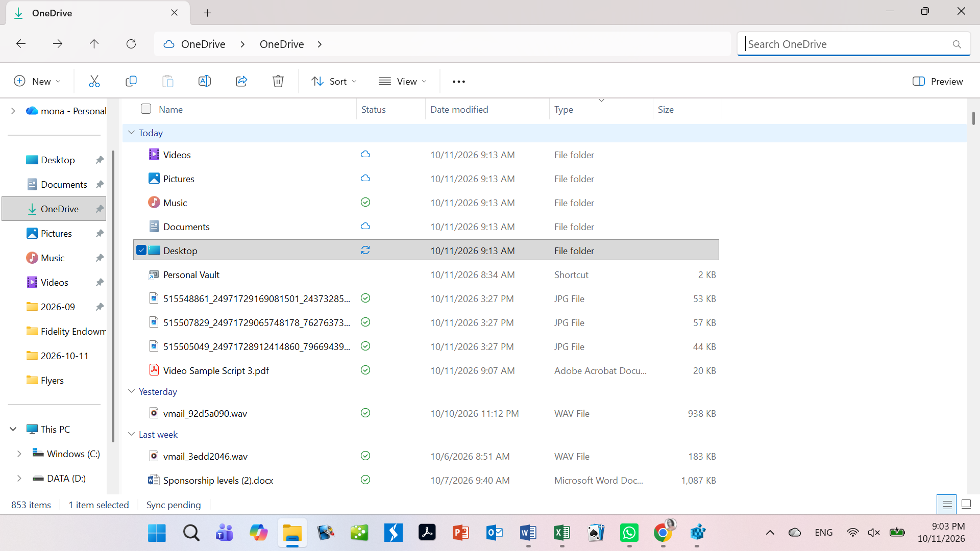The image size is (980, 551).
Task: Open Excel from the taskbar
Action: click(562, 533)
